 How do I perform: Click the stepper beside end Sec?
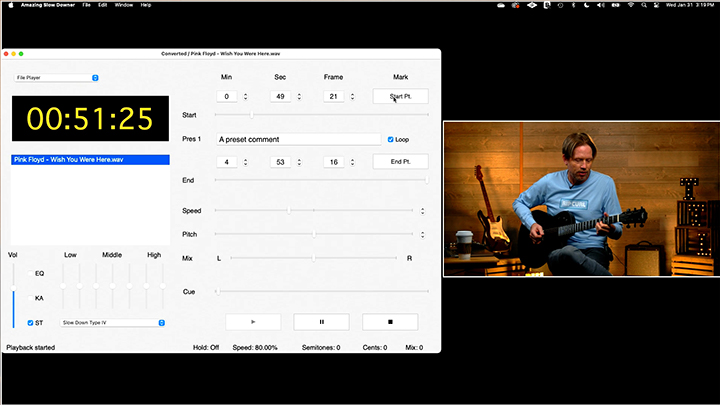coord(299,162)
